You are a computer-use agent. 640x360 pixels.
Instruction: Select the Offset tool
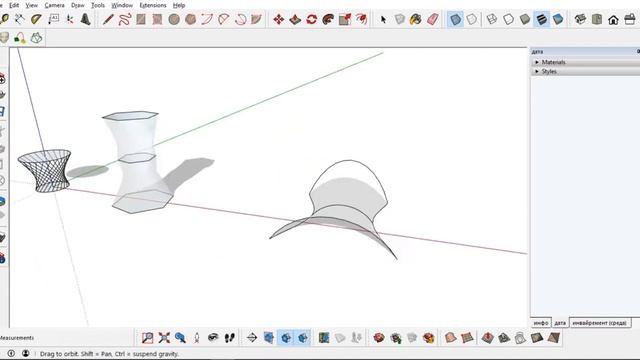(x=361, y=19)
